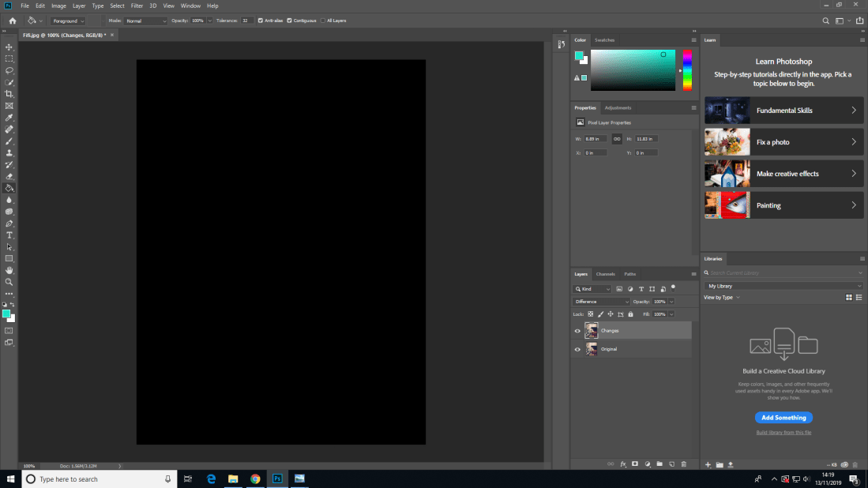Click the Create new layer icon

pos(672,464)
